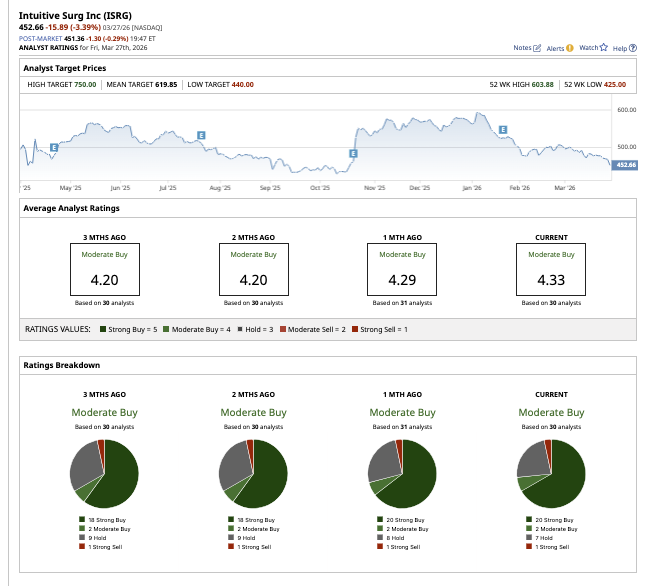
Task: Click the 1 Mth Ago 4.29 rating box
Action: (402, 270)
